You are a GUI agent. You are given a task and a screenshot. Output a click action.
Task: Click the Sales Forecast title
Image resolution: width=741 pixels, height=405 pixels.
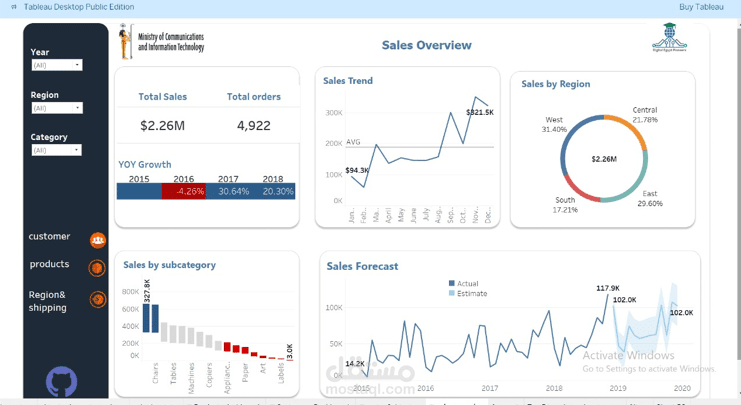coord(362,267)
